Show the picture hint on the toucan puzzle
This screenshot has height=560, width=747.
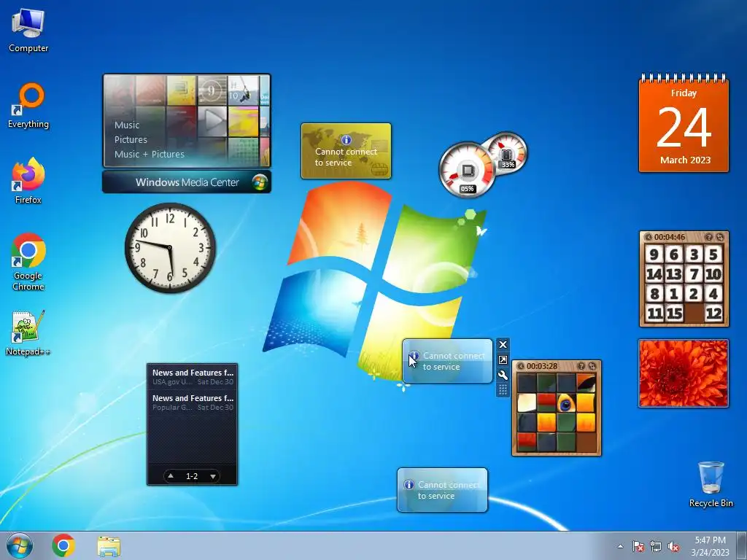[x=581, y=366]
